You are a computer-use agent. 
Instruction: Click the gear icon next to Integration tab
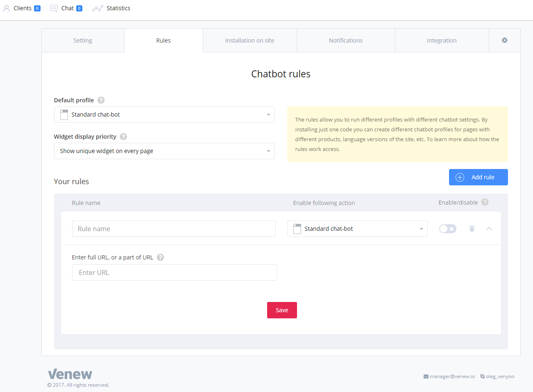point(504,40)
